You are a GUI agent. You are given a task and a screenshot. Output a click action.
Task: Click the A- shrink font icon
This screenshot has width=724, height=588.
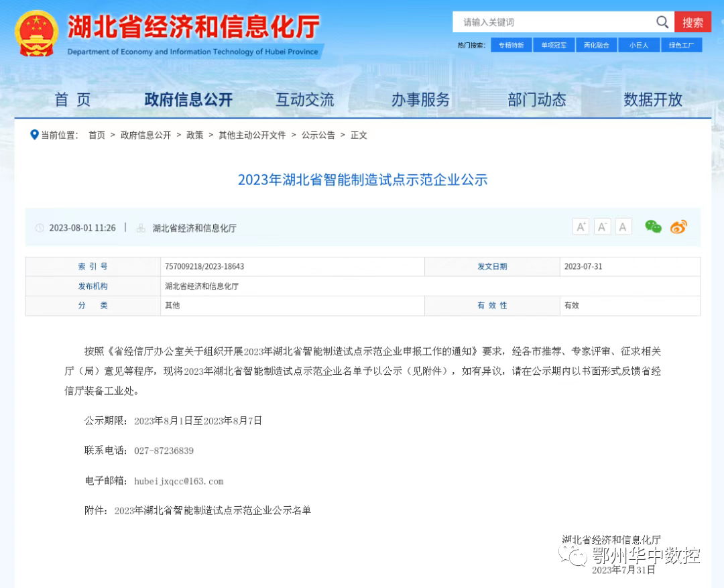[602, 227]
